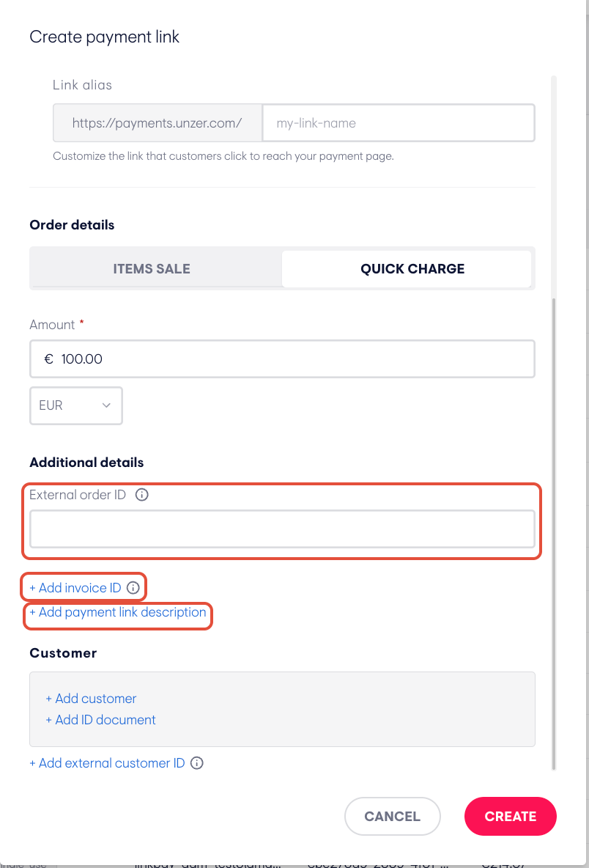This screenshot has width=589, height=868.
Task: Click + Add payment link description
Action: (118, 612)
